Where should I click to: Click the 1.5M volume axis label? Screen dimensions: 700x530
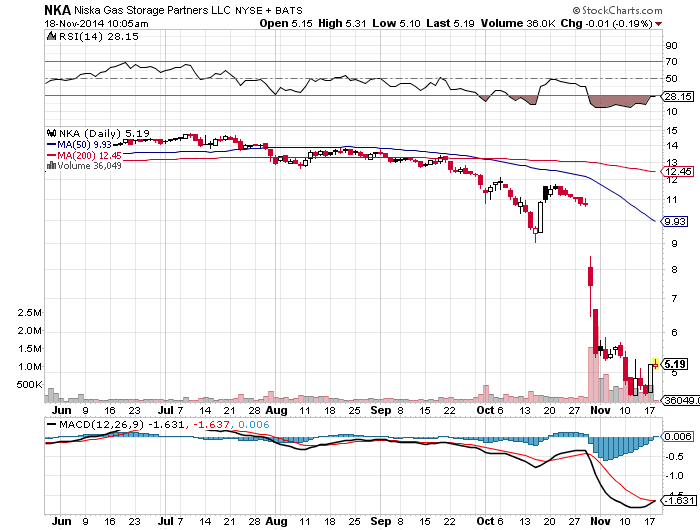pos(29,349)
